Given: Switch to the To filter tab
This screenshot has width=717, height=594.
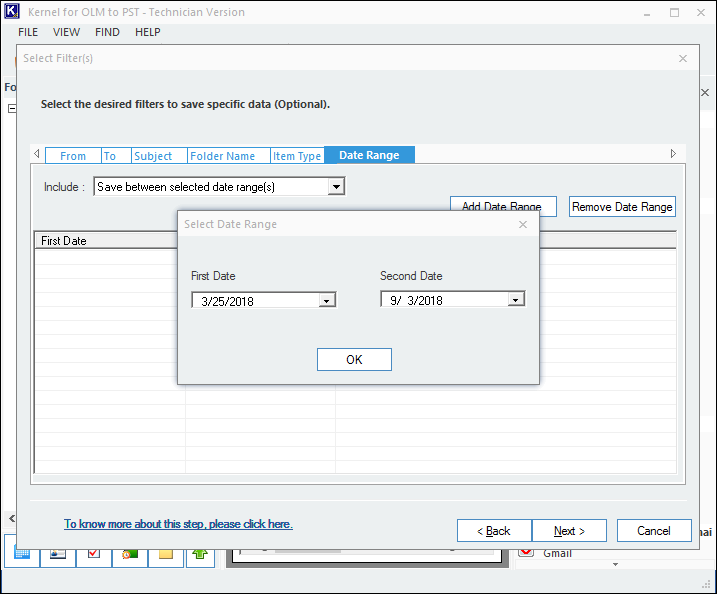Looking at the screenshot, I should tap(116, 155).
